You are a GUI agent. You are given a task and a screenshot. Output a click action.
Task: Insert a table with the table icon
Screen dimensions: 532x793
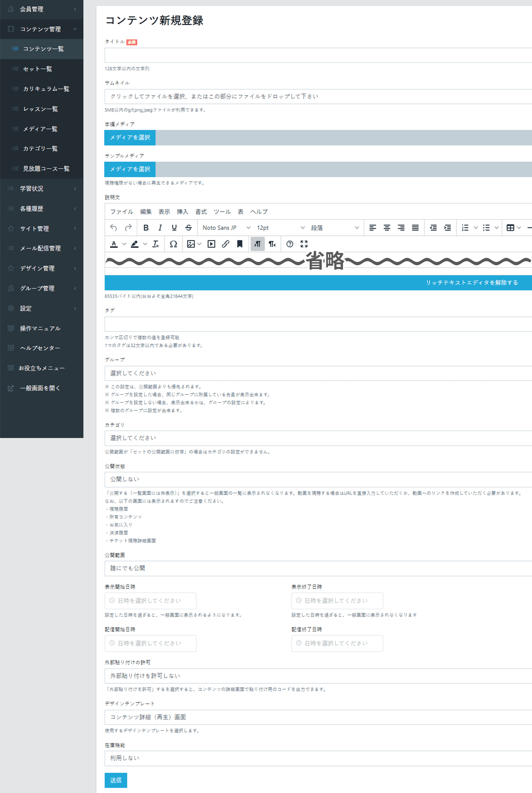click(510, 227)
